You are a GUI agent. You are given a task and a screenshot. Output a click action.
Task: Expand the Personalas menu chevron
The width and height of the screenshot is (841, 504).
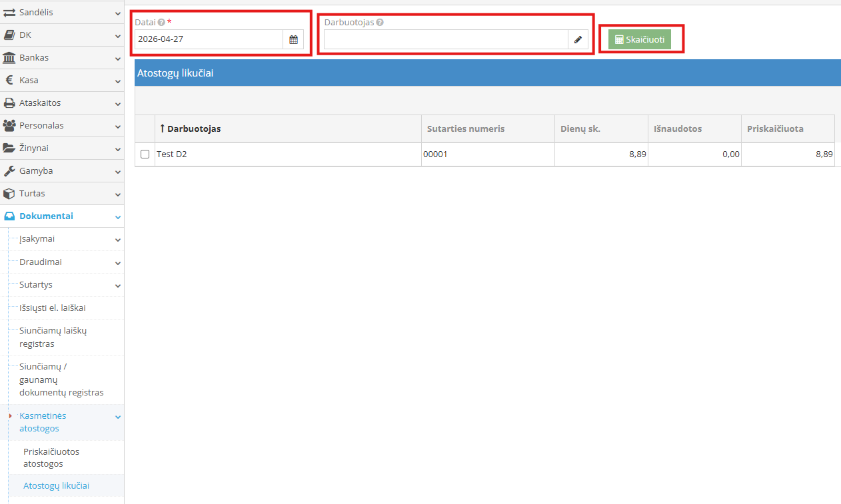(117, 126)
